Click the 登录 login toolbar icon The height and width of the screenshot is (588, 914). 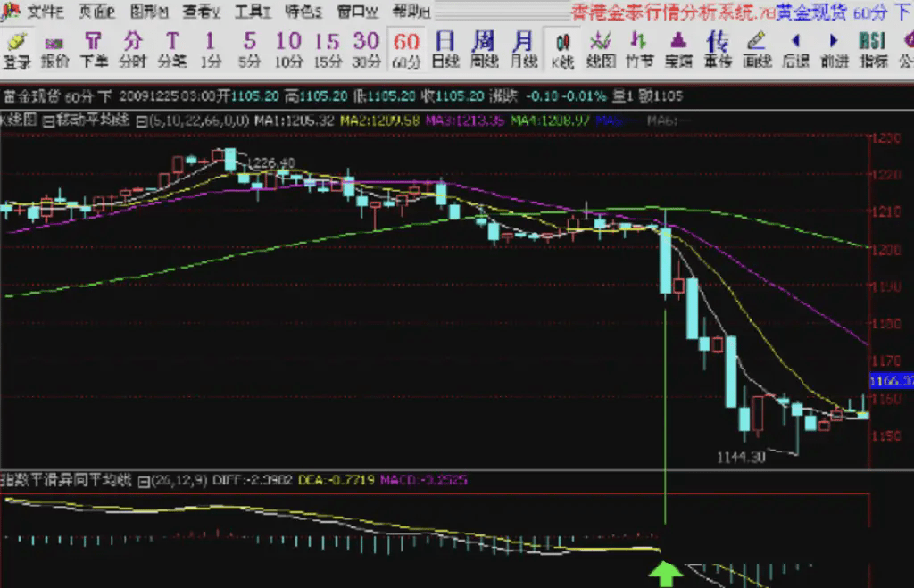[16, 50]
